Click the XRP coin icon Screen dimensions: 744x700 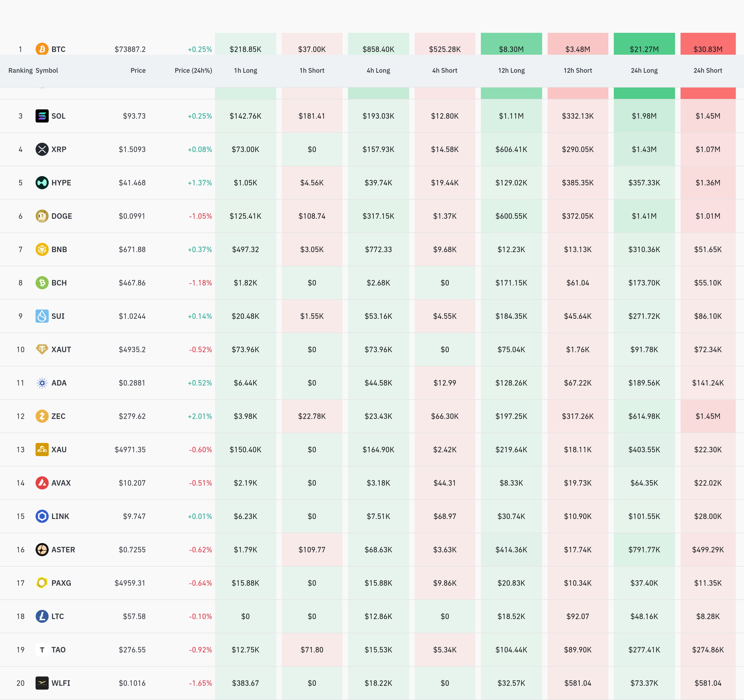click(x=42, y=149)
